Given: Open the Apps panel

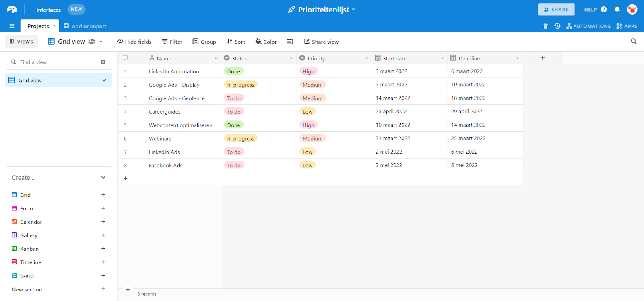Looking at the screenshot, I should (627, 26).
